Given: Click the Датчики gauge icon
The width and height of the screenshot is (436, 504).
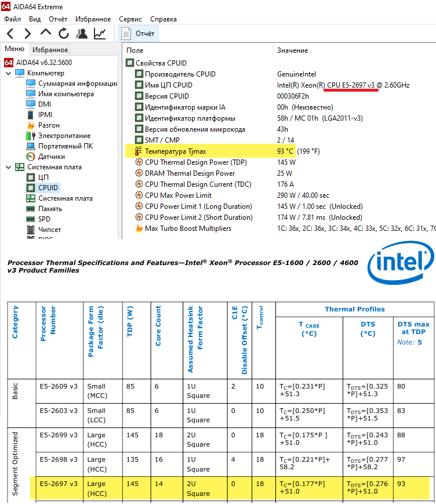Looking at the screenshot, I should (x=31, y=157).
